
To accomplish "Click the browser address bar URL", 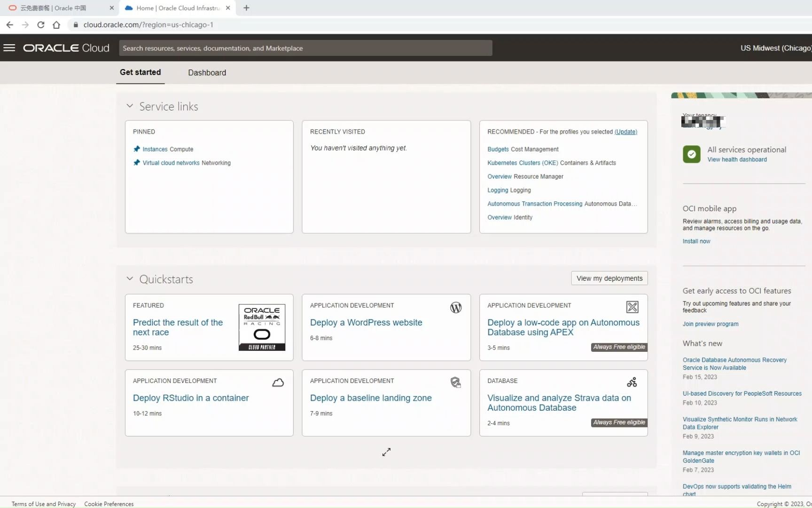I will 148,24.
